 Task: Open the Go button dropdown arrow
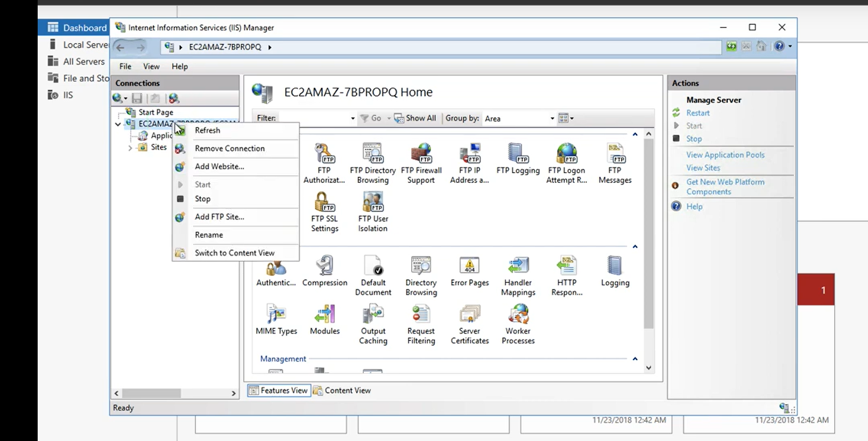(x=389, y=118)
